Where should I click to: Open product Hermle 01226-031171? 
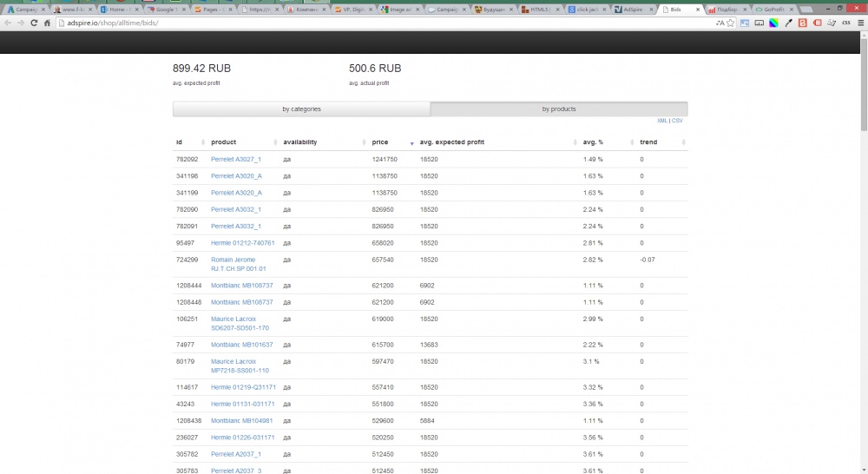[242, 438]
